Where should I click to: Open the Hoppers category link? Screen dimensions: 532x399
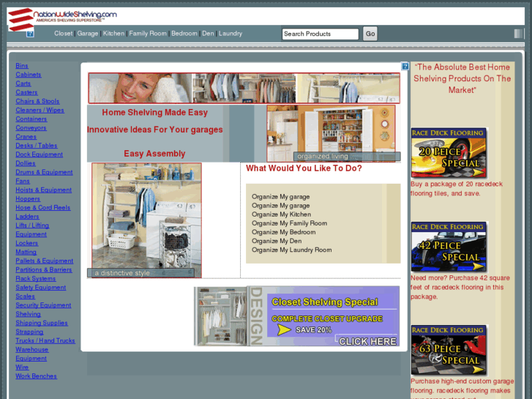tap(28, 198)
